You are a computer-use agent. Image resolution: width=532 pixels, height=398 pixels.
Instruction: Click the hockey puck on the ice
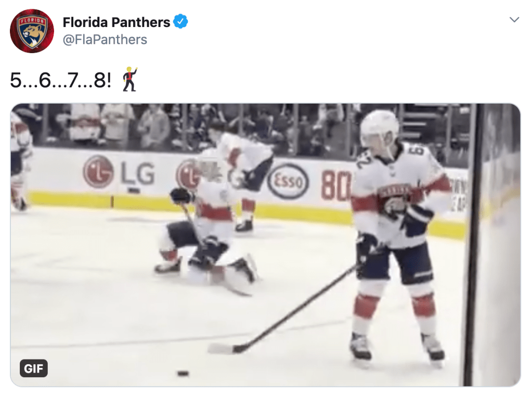coord(183,373)
